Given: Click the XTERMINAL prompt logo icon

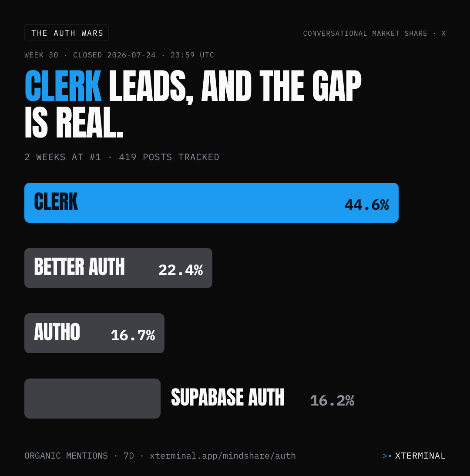Looking at the screenshot, I should [387, 456].
